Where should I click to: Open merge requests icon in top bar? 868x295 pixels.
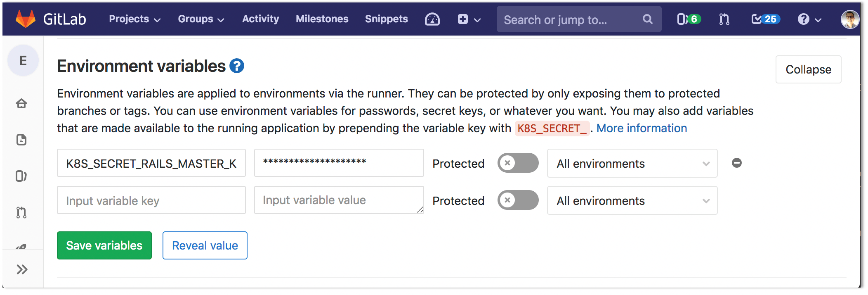[x=724, y=19]
